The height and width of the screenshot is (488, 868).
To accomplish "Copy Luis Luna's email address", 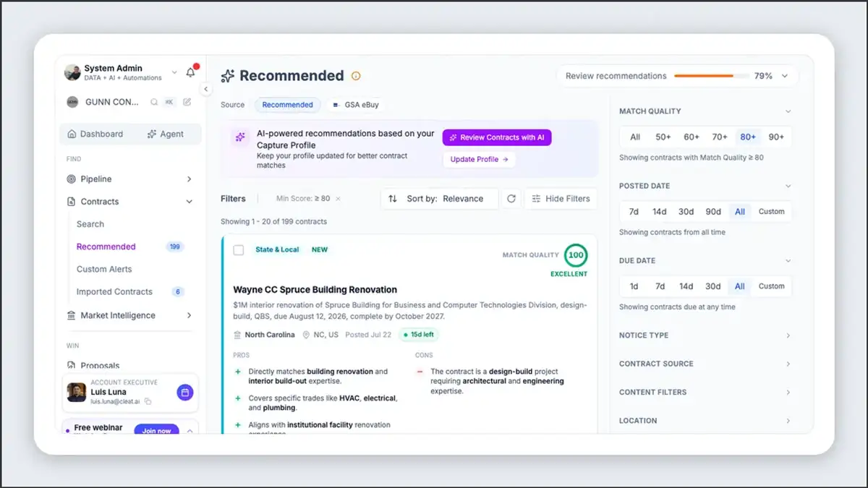I will click(148, 401).
